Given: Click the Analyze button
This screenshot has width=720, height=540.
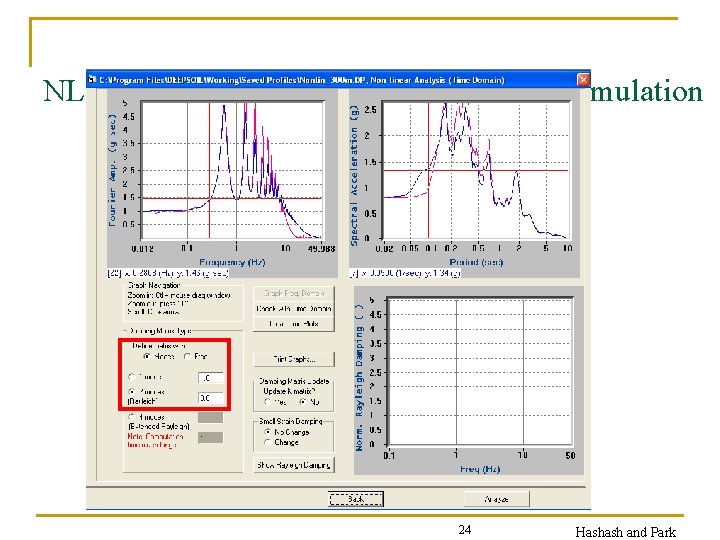Looking at the screenshot, I should click(497, 499).
